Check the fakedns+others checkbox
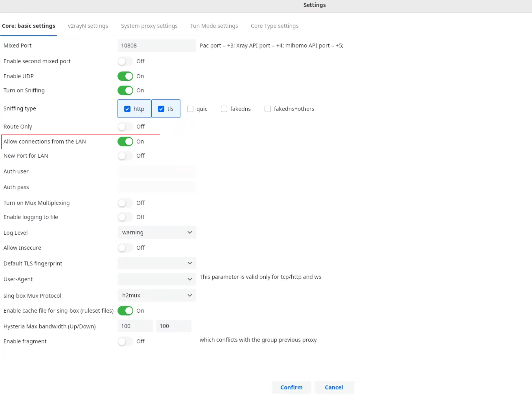The width and height of the screenshot is (532, 397). pos(268,109)
